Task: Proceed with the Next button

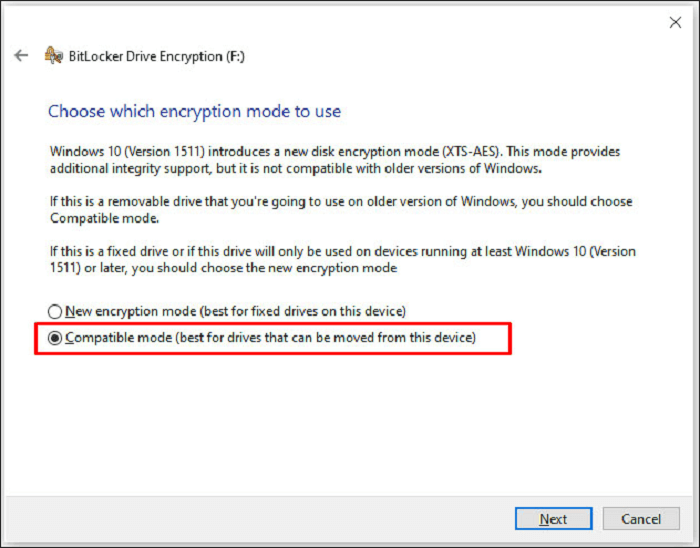Action: 554,519
